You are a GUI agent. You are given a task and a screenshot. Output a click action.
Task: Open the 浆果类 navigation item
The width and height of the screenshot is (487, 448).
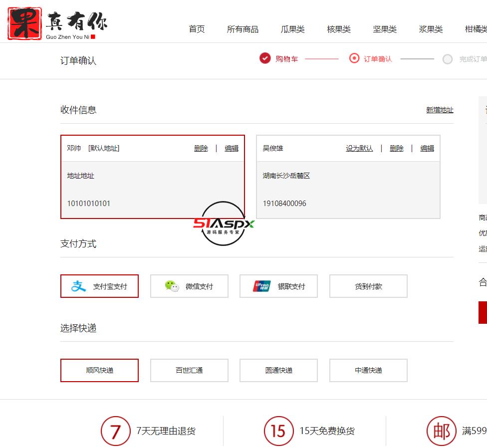pos(430,29)
